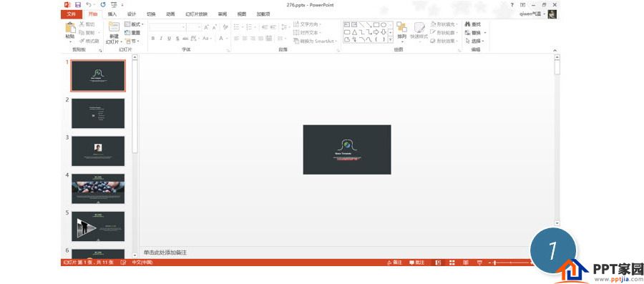Click Shape Fill (形状填充) button
644x284 pixels.
click(x=444, y=24)
